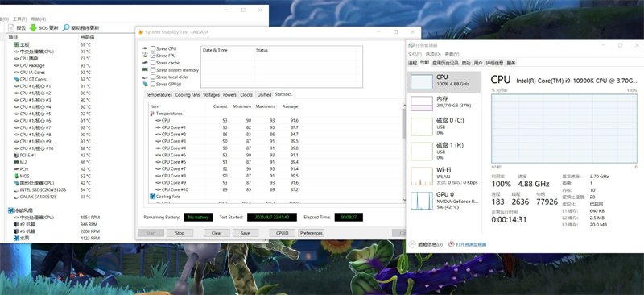Screen dimensions: 644x295
Task: Collapse the cooling fans section in sensor list
Action: click(10, 210)
